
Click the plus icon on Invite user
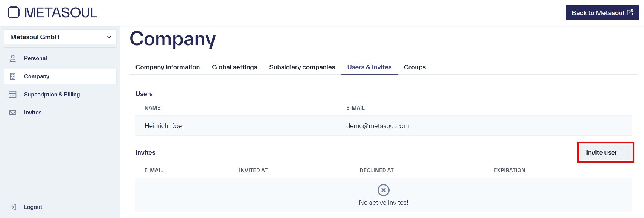[623, 152]
